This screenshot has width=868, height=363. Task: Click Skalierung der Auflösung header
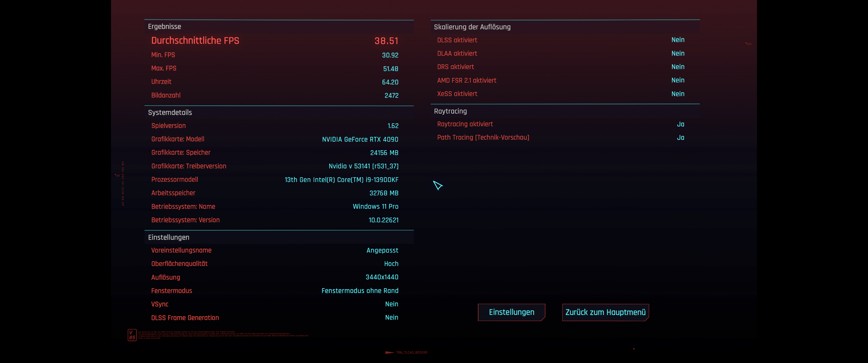point(472,27)
